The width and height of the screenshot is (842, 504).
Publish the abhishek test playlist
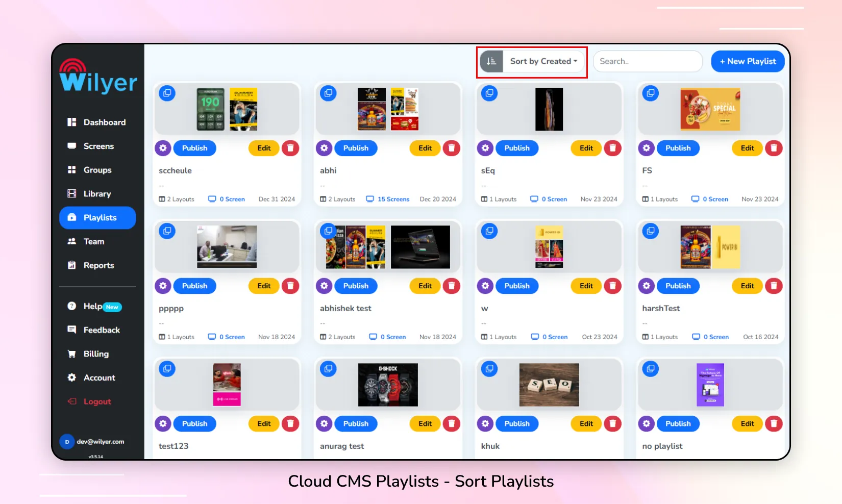[x=356, y=286]
